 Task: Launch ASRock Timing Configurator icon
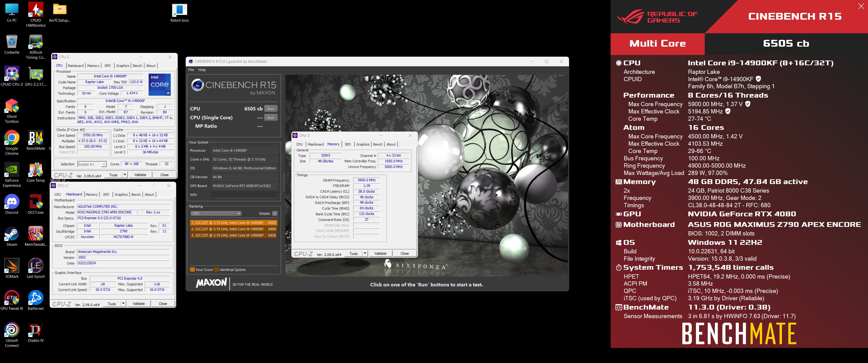point(36,46)
